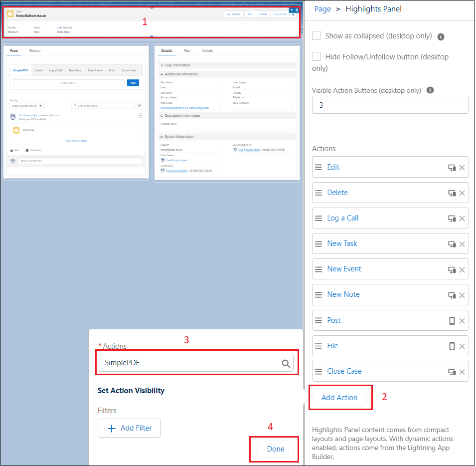The width and height of the screenshot is (476, 466).
Task: Click the mobile icon on the Post row
Action: point(452,321)
